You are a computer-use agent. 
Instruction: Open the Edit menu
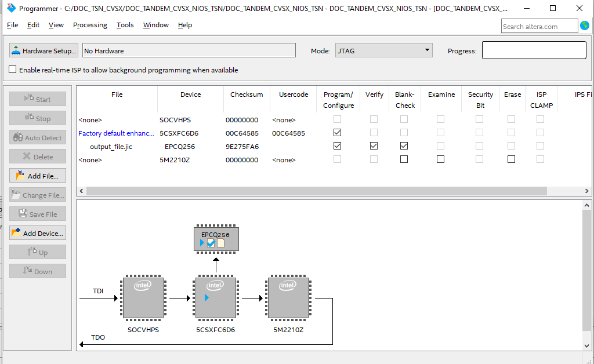click(x=33, y=25)
